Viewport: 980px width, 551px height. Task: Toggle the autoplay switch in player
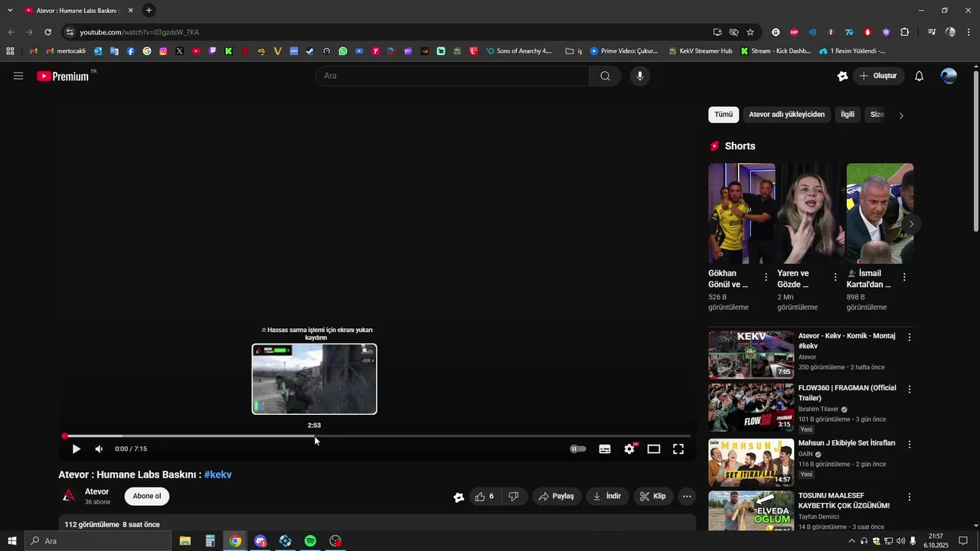tap(578, 449)
